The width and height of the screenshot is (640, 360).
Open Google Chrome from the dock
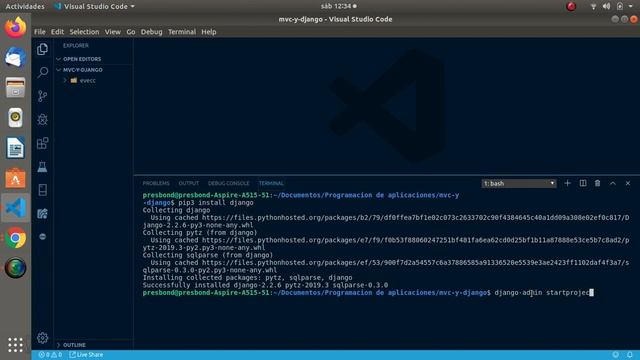pyautogui.click(x=16, y=238)
